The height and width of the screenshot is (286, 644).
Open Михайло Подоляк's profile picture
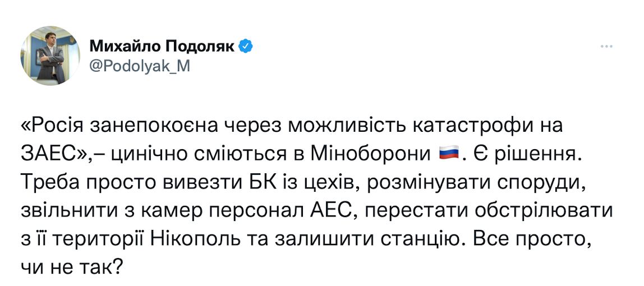pyautogui.click(x=50, y=56)
